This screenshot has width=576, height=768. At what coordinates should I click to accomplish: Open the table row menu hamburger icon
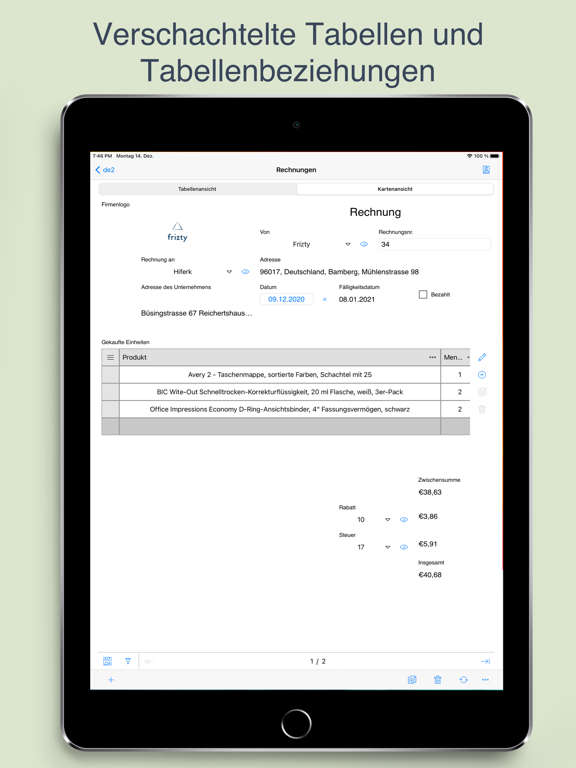pyautogui.click(x=110, y=358)
